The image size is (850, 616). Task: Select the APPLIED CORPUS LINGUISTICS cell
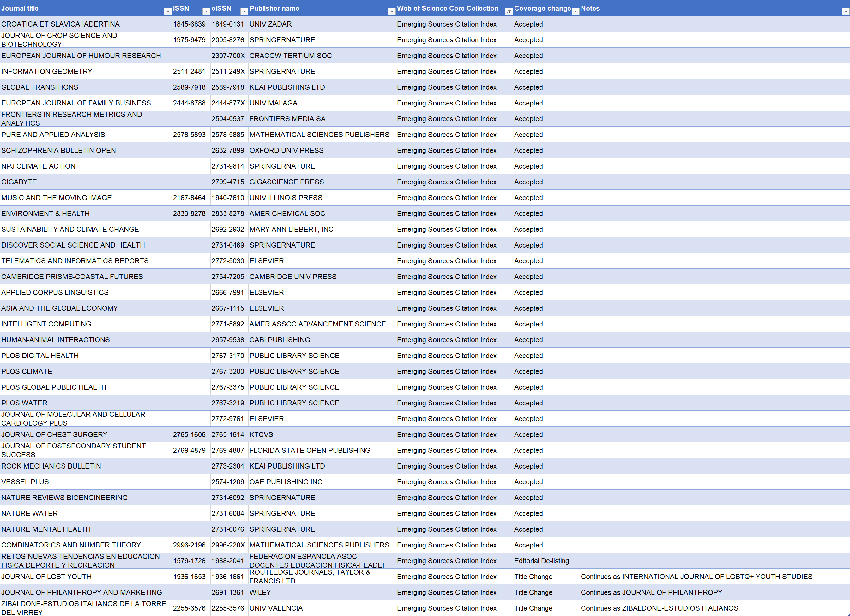[86, 292]
